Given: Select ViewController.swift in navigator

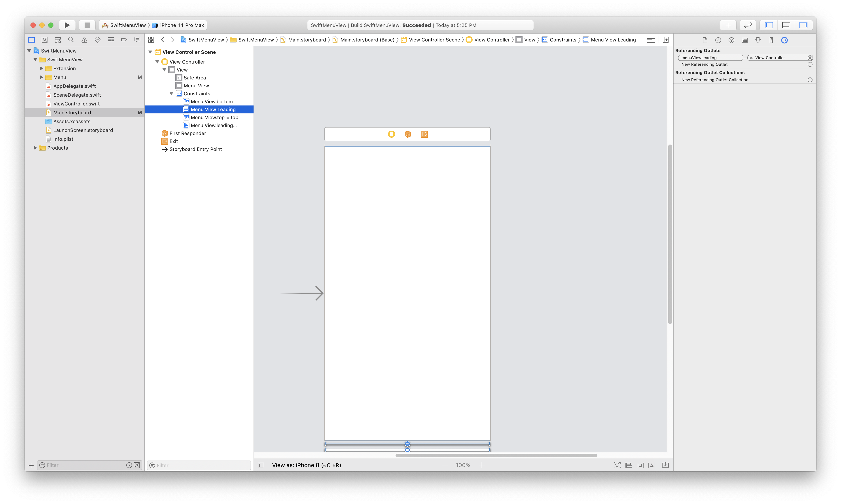Looking at the screenshot, I should pos(76,103).
